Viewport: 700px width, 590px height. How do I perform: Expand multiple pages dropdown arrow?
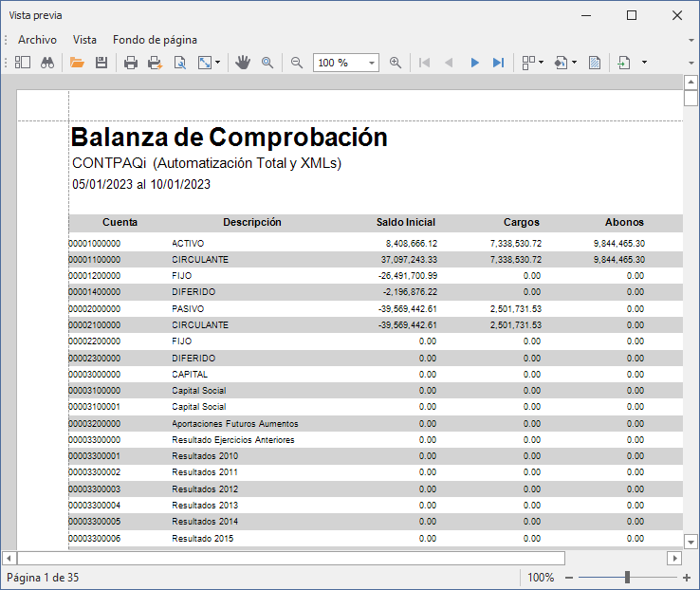541,63
